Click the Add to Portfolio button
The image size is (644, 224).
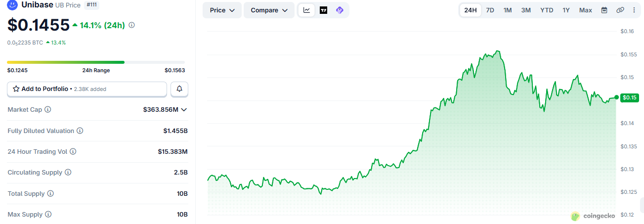click(x=87, y=89)
